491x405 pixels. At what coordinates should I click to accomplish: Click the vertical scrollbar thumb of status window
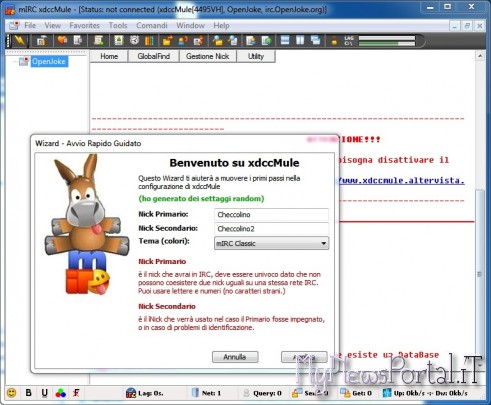480,274
